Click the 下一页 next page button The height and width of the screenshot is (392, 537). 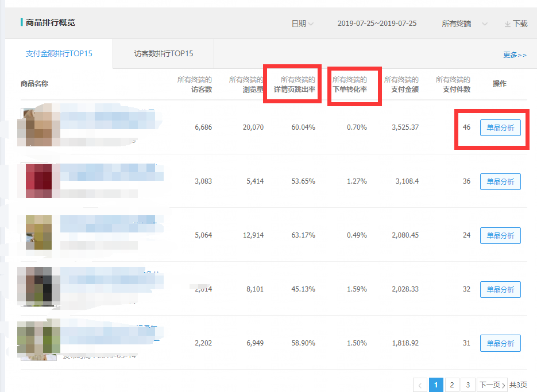point(492,385)
